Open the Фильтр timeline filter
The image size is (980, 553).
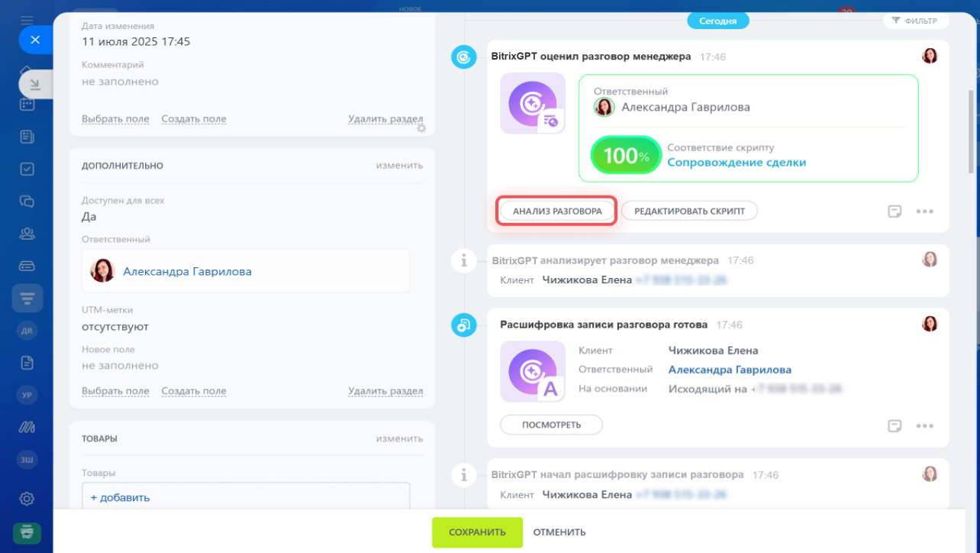click(915, 21)
